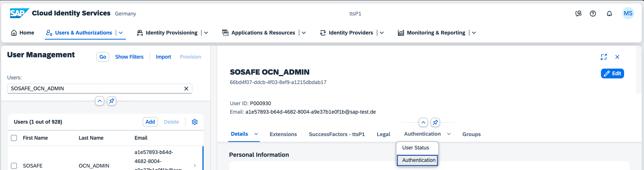The width and height of the screenshot is (644, 170).
Task: Click inside the Users search input
Action: [95, 89]
